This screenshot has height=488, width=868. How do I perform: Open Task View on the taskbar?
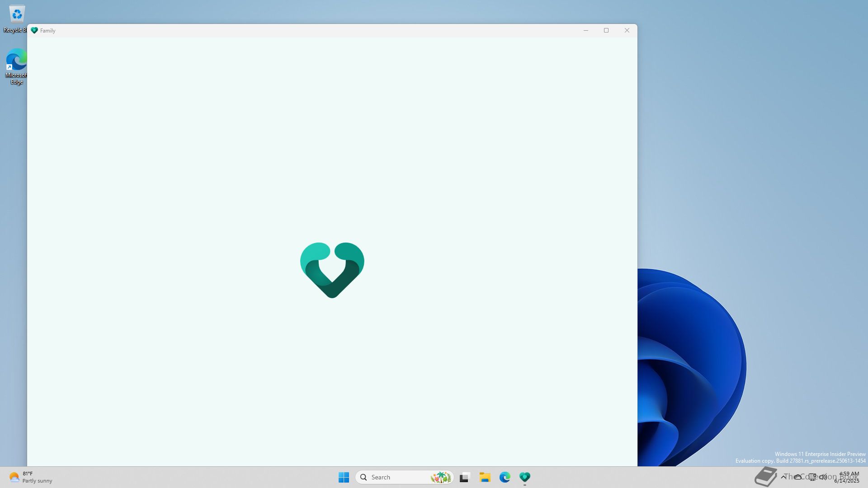click(x=465, y=477)
